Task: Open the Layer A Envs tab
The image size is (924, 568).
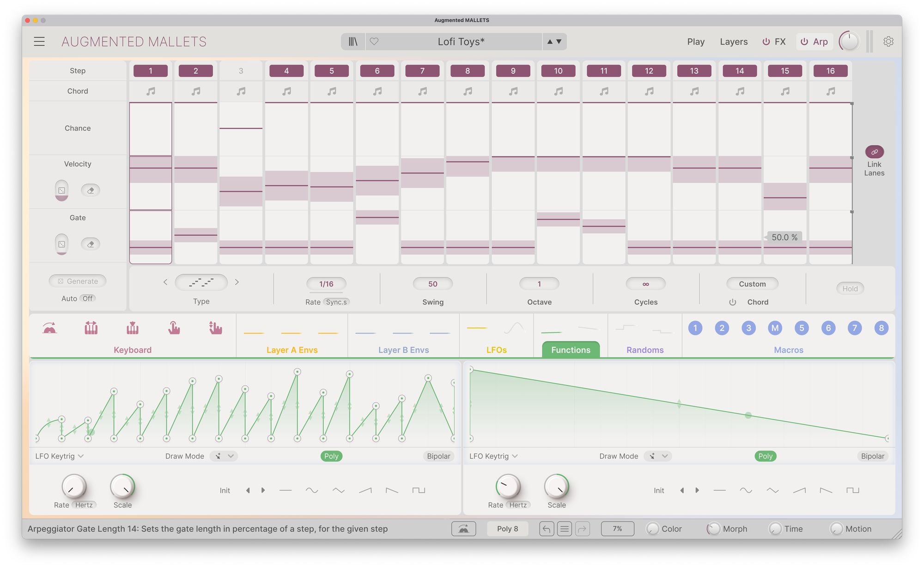Action: pyautogui.click(x=292, y=350)
